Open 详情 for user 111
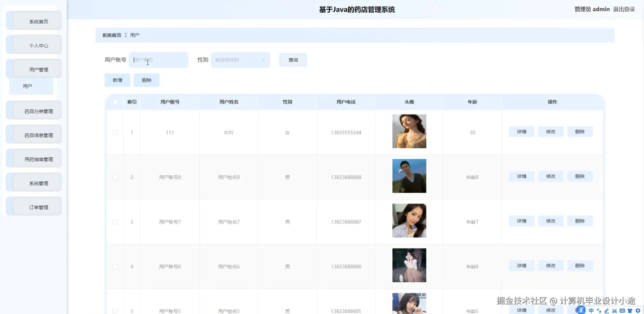 tap(522, 132)
